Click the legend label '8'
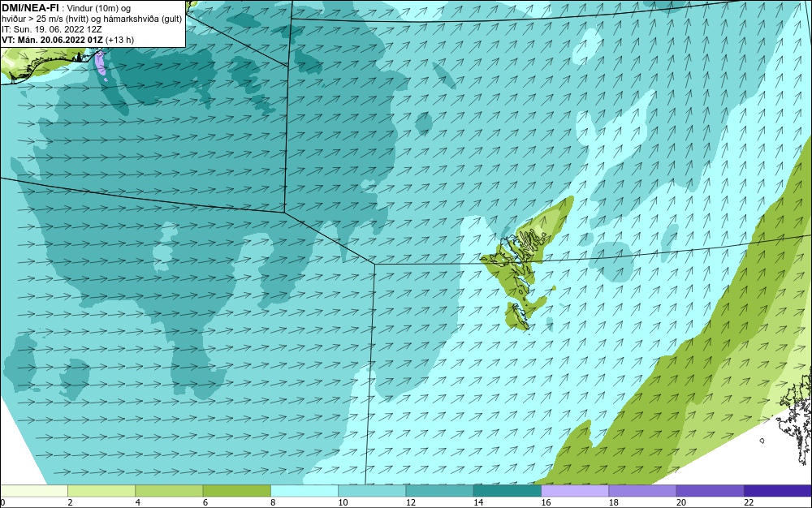The width and height of the screenshot is (812, 508). [273, 502]
